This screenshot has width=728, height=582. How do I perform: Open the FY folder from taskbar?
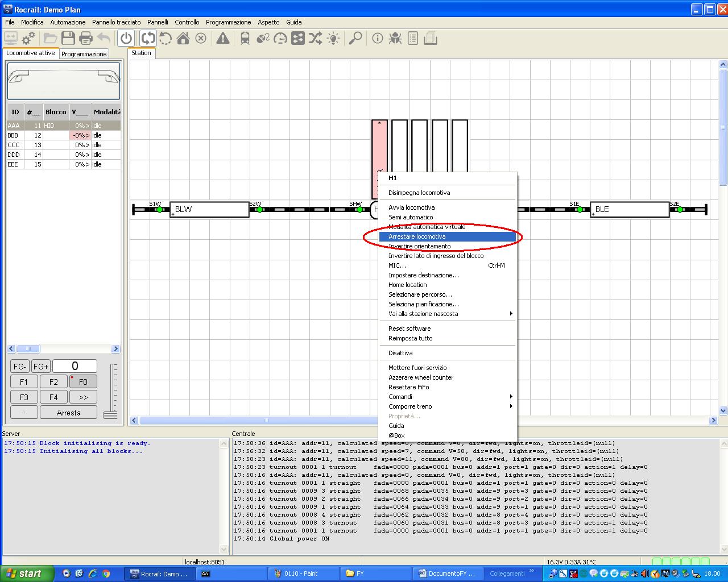coord(375,573)
